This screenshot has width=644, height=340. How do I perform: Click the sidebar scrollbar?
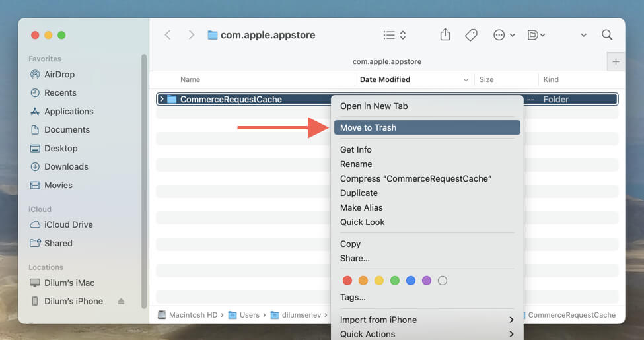point(144,181)
